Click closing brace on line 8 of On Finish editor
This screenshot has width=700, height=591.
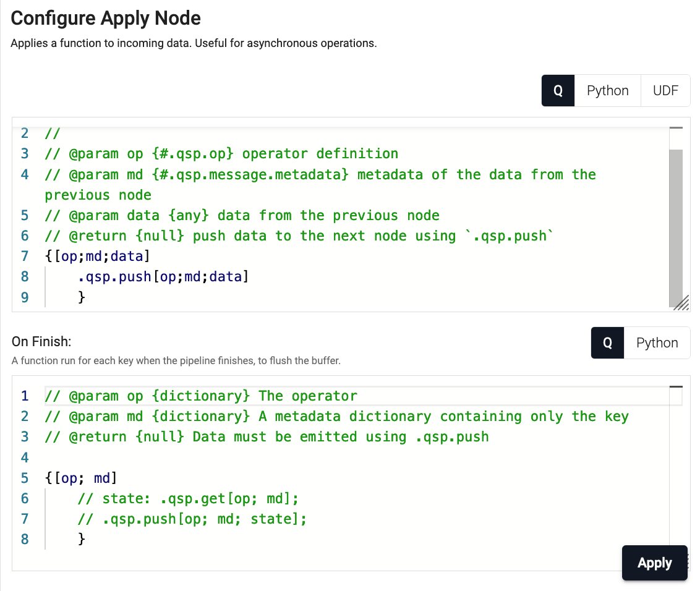pos(81,539)
